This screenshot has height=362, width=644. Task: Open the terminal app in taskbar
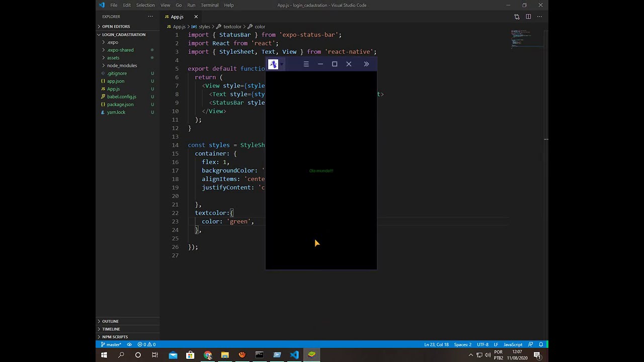pos(260,355)
